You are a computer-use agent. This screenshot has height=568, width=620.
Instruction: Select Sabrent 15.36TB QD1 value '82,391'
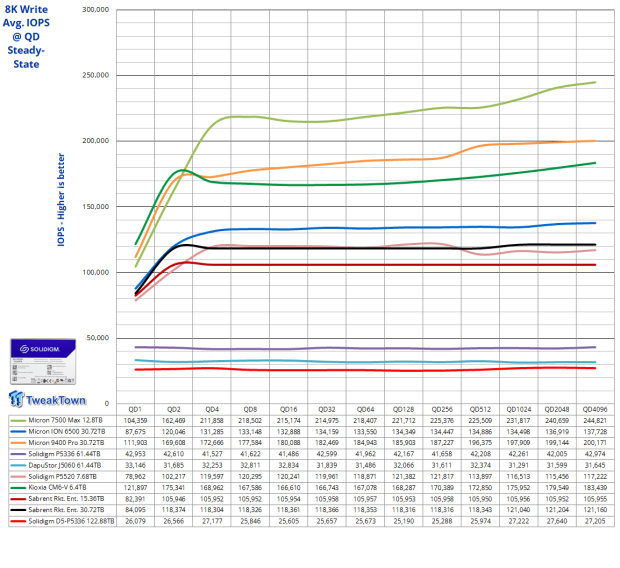[135, 499]
